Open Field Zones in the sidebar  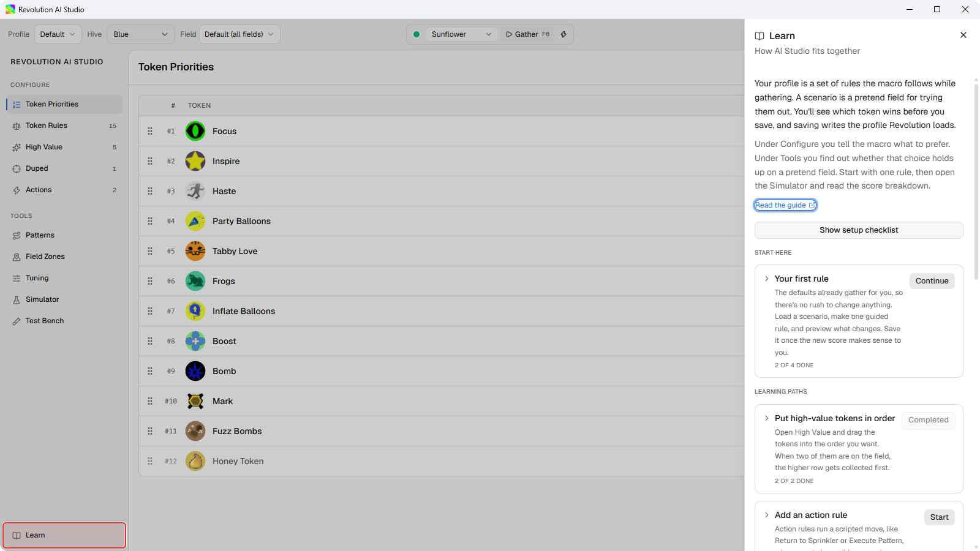click(64, 257)
